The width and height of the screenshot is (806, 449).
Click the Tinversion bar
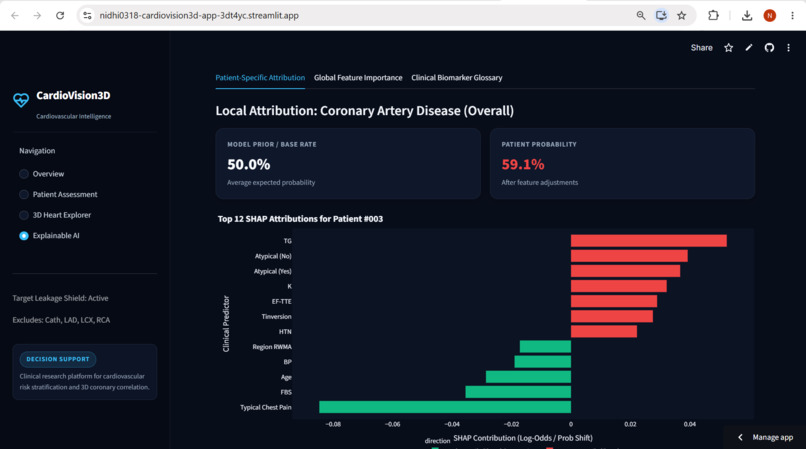tap(612, 316)
